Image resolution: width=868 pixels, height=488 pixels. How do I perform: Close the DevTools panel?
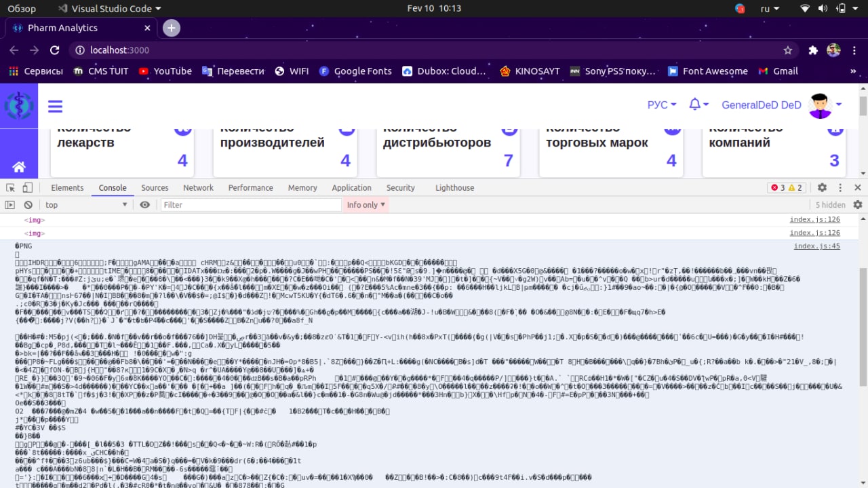pos(858,188)
